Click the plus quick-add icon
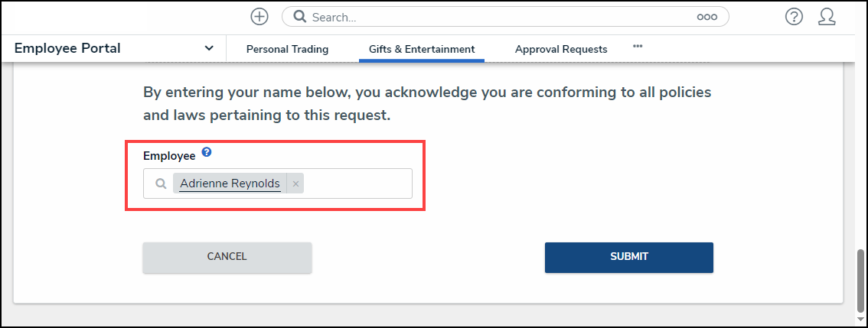Image resolution: width=868 pixels, height=328 pixels. tap(259, 17)
